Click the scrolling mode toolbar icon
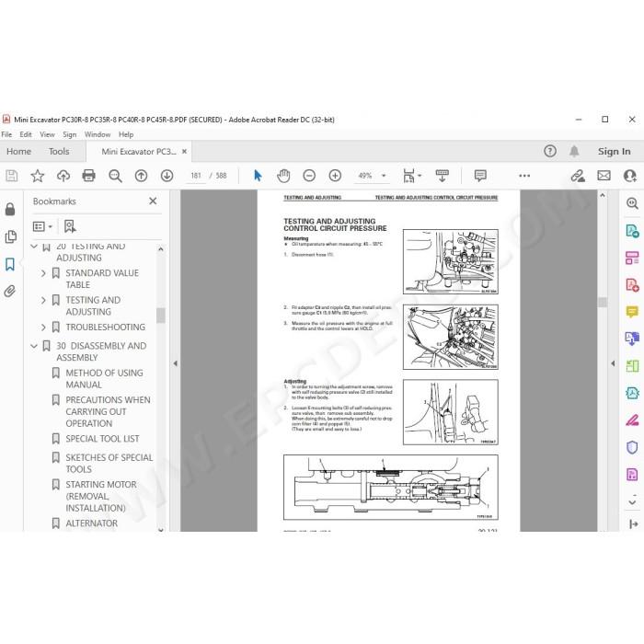Image resolution: width=644 pixels, height=644 pixels. (x=442, y=176)
